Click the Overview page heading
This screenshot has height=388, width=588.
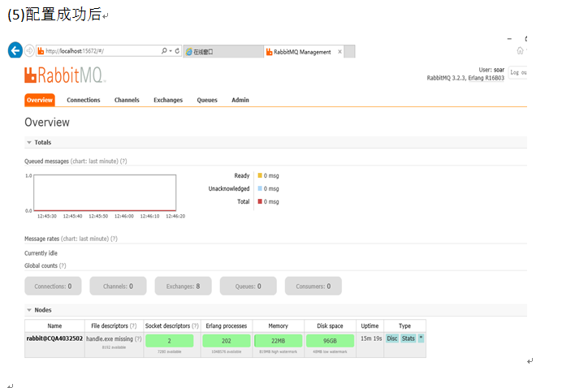pyautogui.click(x=47, y=123)
